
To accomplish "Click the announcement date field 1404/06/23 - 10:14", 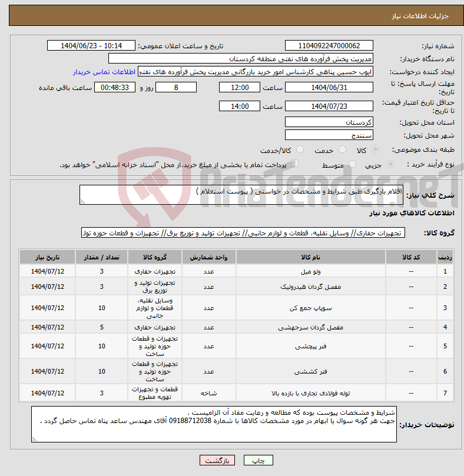I will pos(91,45).
